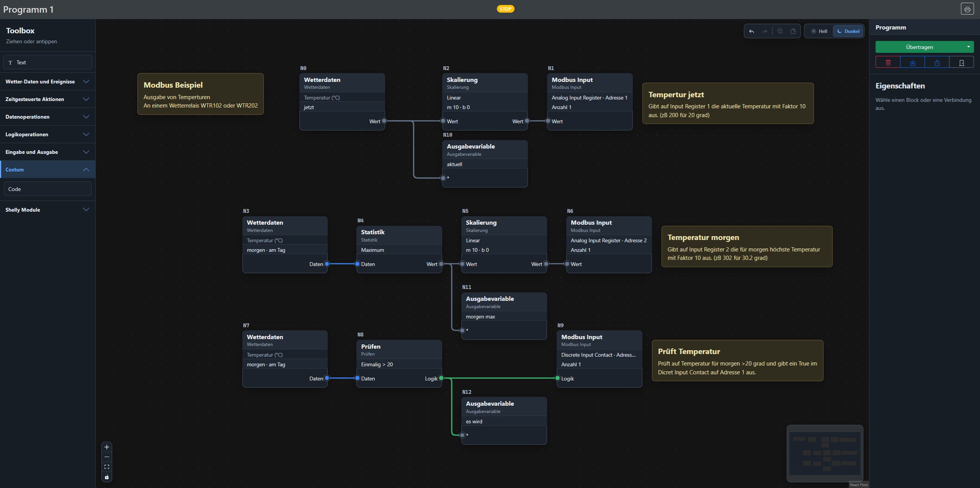Click the paste clipboard icon

click(x=793, y=31)
